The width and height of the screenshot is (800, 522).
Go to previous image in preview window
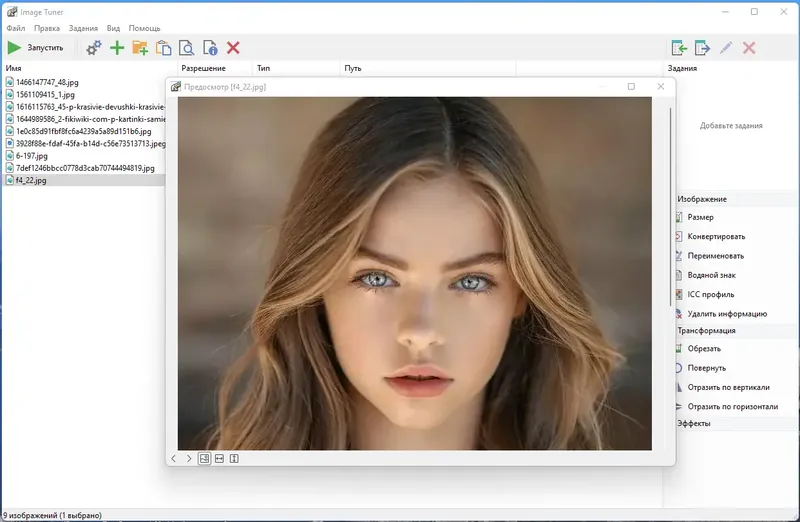click(x=173, y=459)
